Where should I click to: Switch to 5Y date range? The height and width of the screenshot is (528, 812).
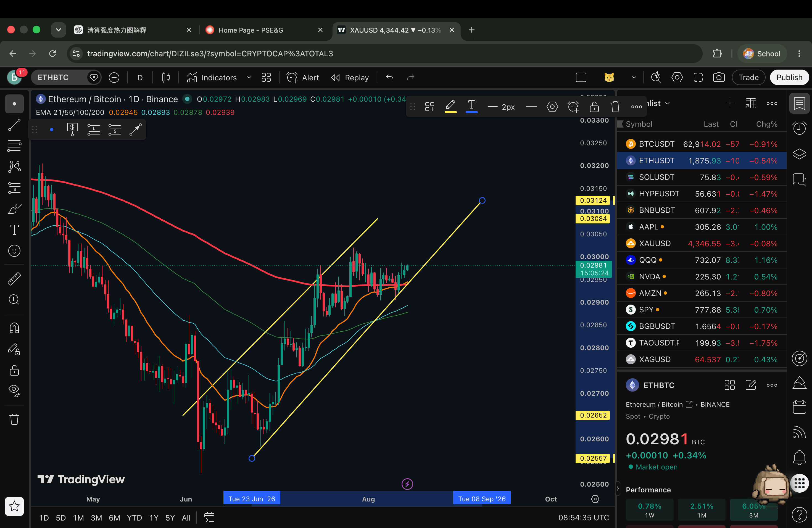coord(170,518)
